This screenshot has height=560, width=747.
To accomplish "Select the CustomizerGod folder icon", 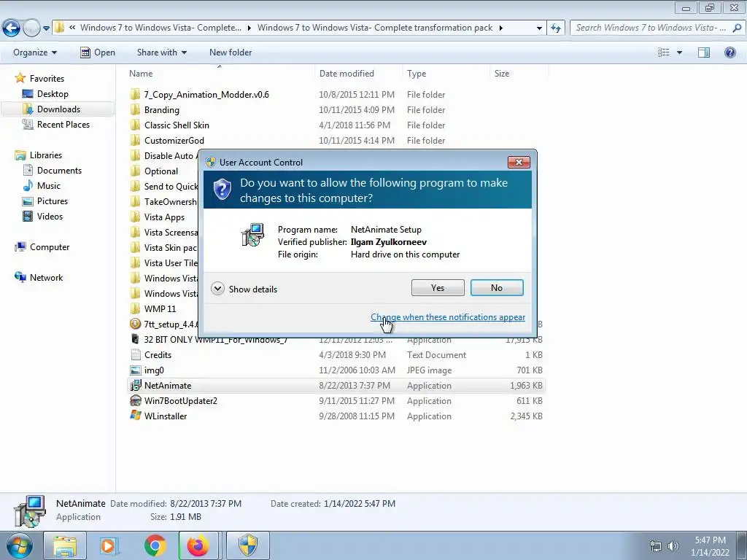I will [x=135, y=140].
